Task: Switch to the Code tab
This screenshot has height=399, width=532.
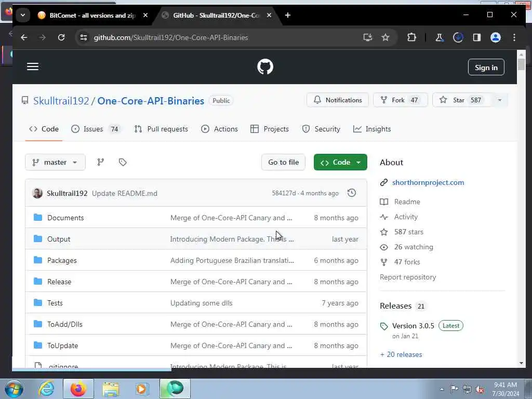Action: tap(44, 129)
